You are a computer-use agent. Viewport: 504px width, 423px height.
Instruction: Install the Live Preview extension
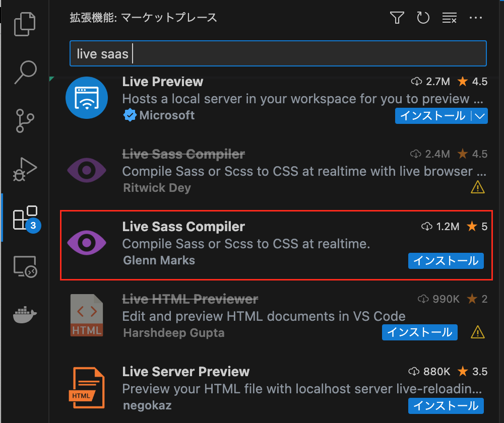432,116
